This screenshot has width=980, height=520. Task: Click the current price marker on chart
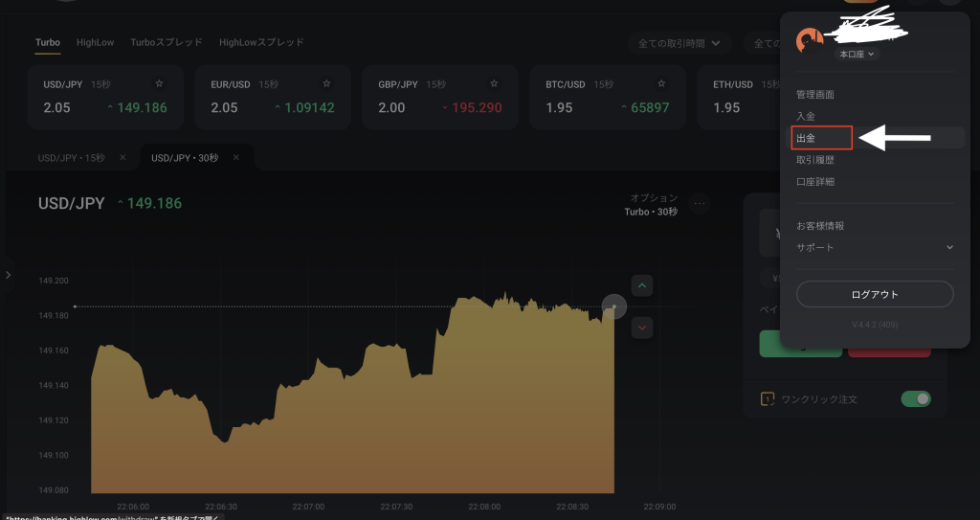613,306
